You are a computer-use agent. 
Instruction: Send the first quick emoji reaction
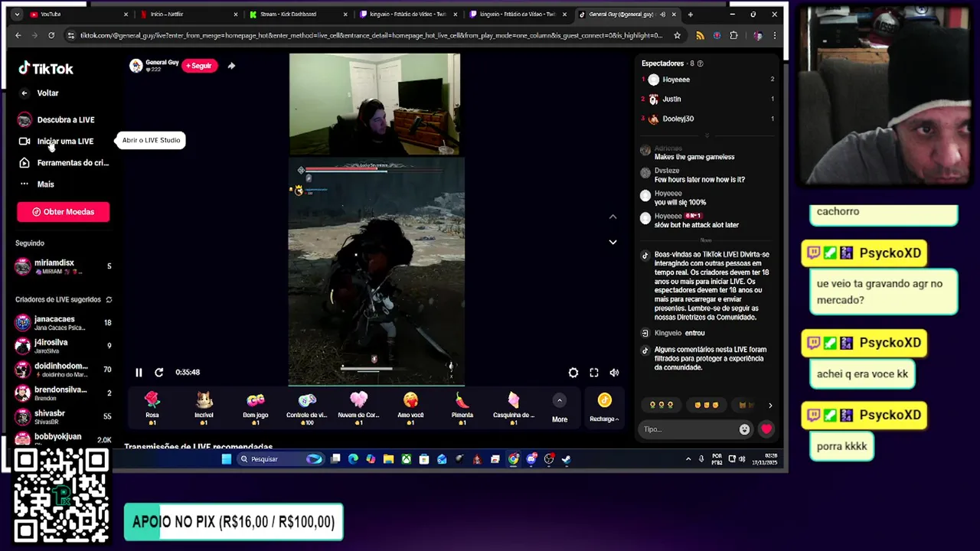pos(661,405)
